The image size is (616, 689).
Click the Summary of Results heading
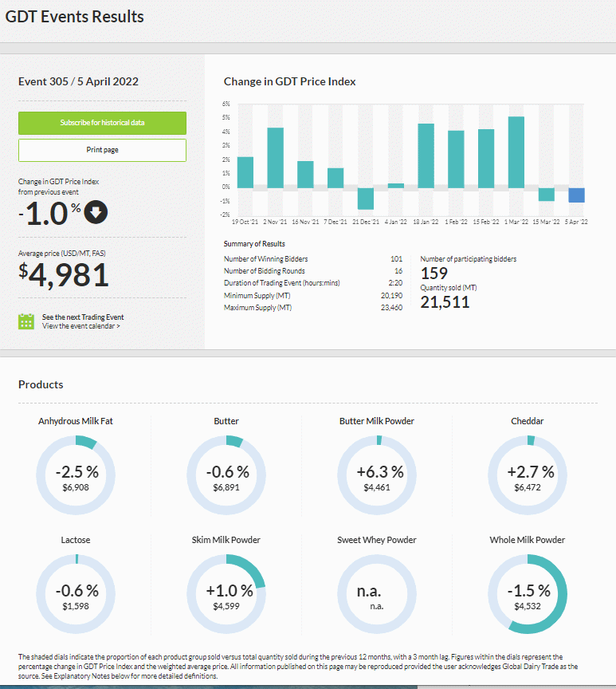point(254,244)
